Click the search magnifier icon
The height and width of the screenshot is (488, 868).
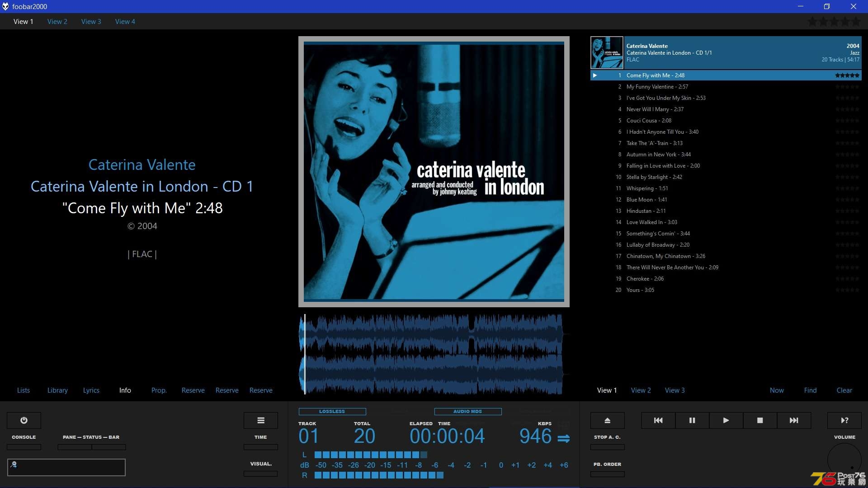point(14,464)
